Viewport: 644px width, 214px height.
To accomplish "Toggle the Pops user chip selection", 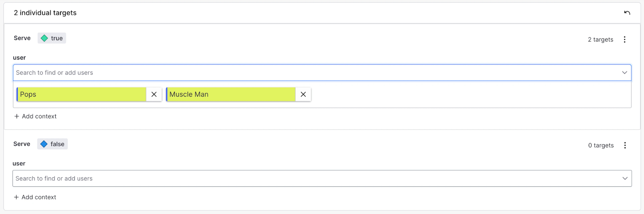I will point(81,94).
